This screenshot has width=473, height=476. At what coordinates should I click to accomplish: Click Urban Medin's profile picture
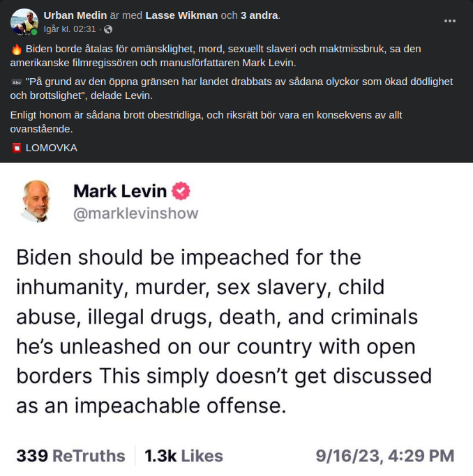coord(24,22)
